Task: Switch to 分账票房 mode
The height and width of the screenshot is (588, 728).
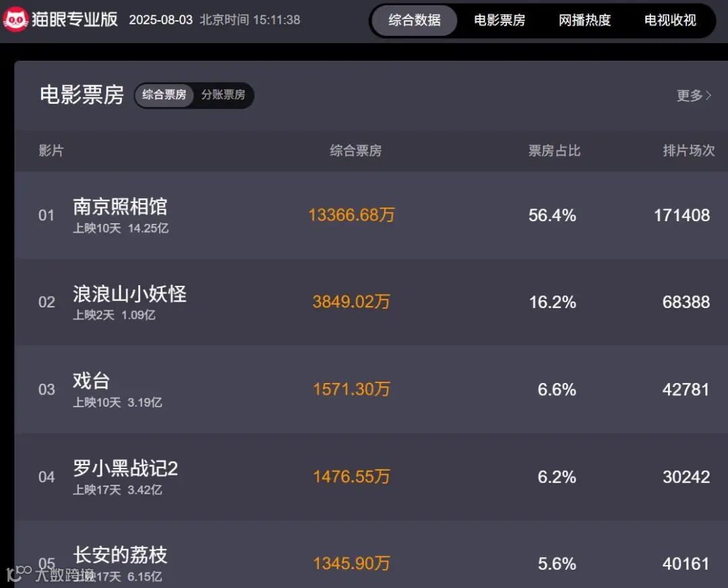Action: pyautogui.click(x=223, y=96)
